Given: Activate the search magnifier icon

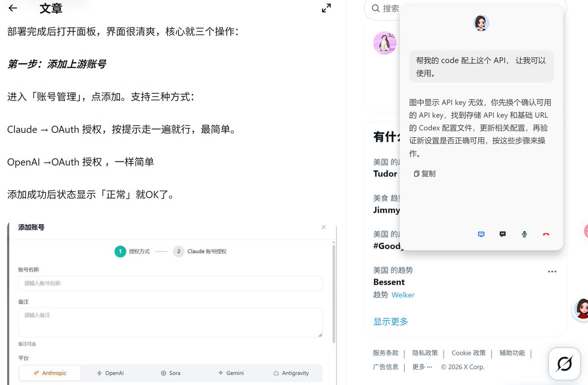Looking at the screenshot, I should [375, 9].
